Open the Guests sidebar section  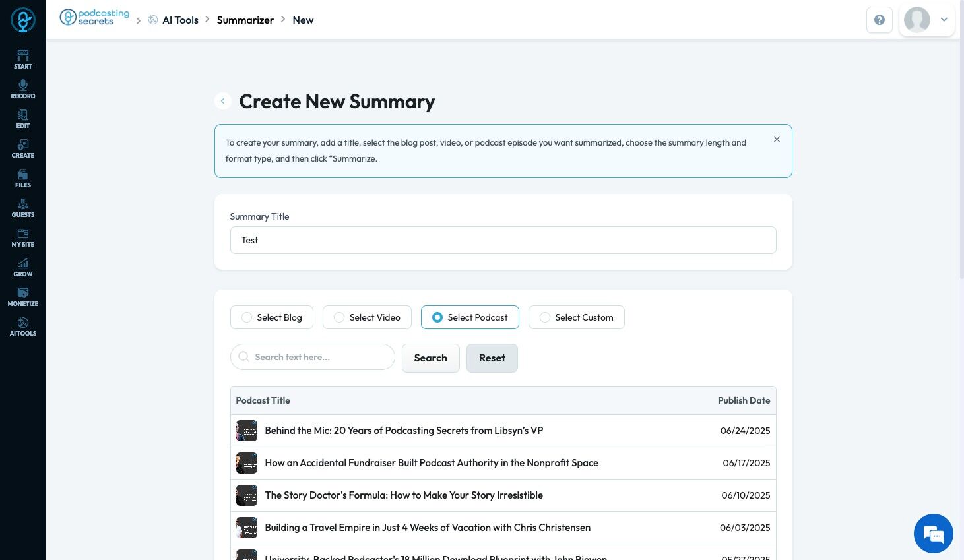(23, 208)
